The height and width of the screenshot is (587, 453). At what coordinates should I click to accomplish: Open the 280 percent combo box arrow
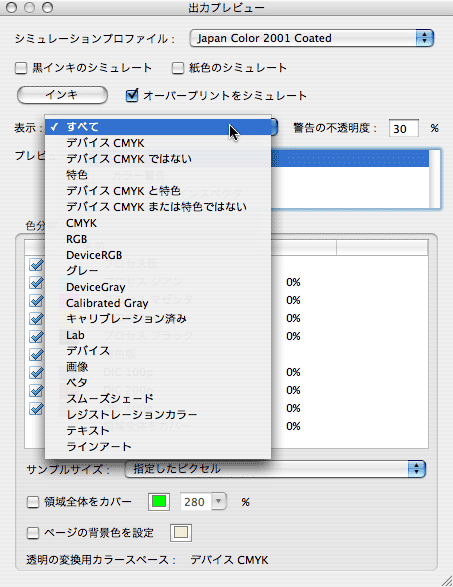pyautogui.click(x=219, y=502)
